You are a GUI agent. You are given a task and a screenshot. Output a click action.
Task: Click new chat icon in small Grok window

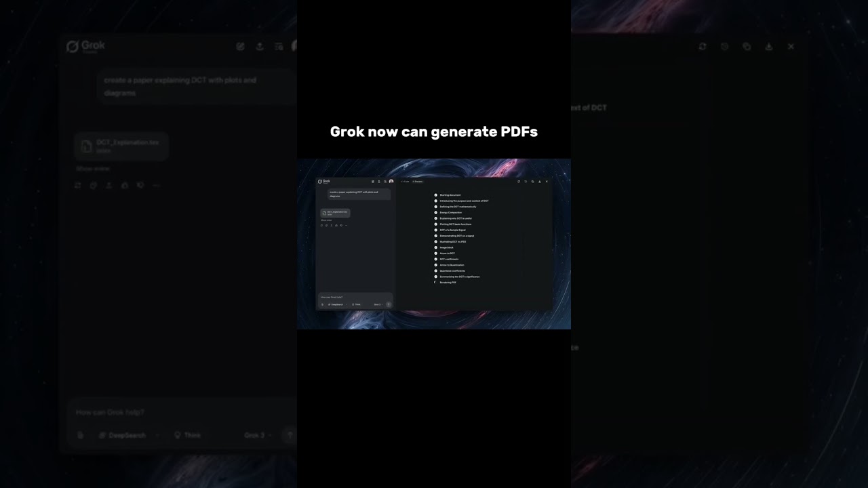[373, 182]
